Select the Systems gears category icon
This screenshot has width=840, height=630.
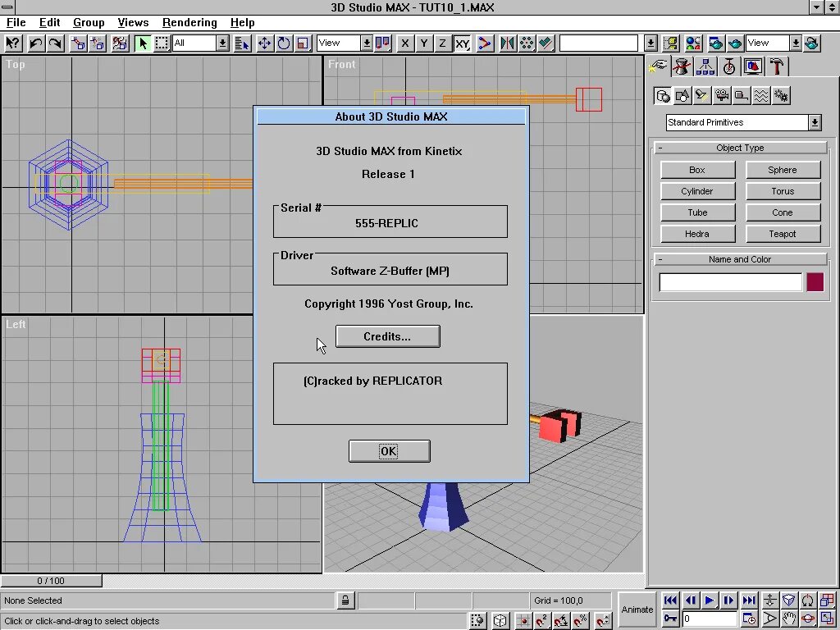pos(781,96)
